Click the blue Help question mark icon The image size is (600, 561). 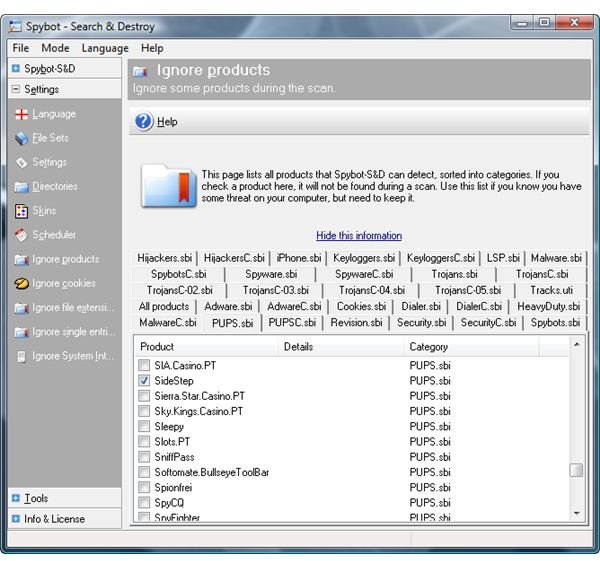[x=144, y=121]
